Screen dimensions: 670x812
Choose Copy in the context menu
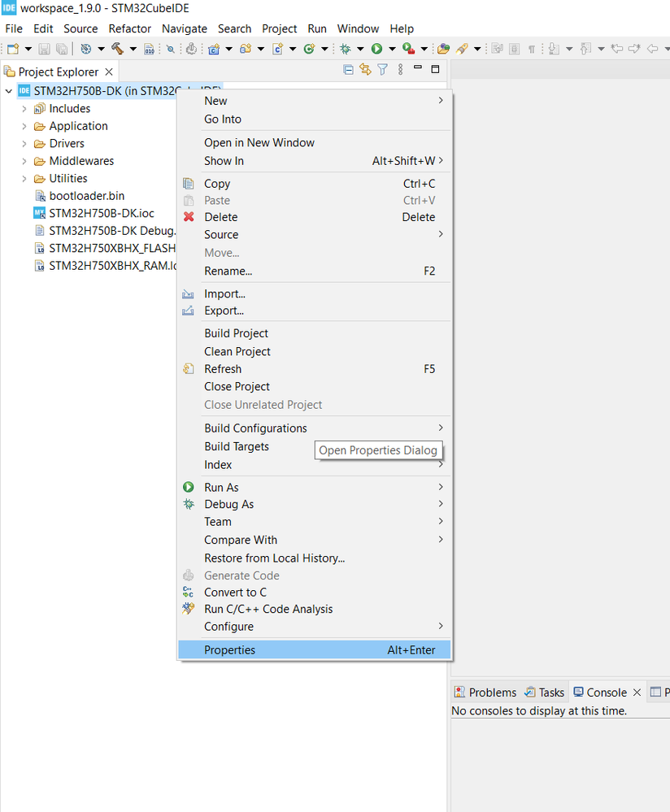click(314, 184)
